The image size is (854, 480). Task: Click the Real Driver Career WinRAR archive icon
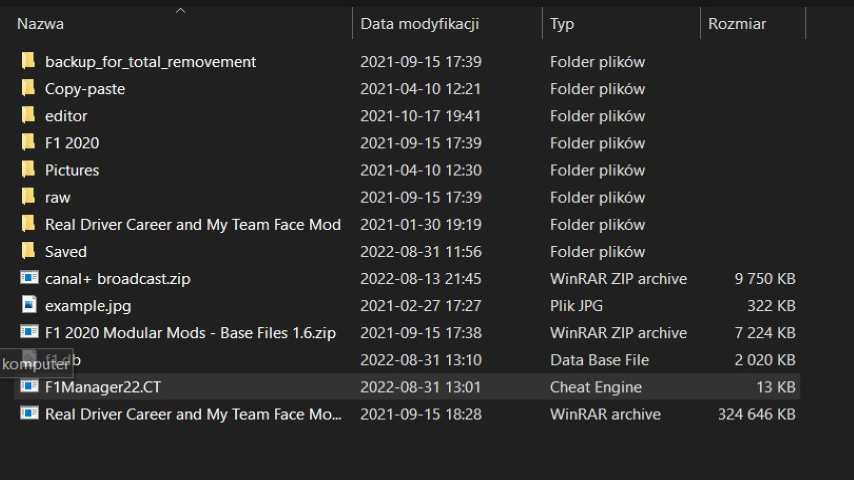point(28,413)
